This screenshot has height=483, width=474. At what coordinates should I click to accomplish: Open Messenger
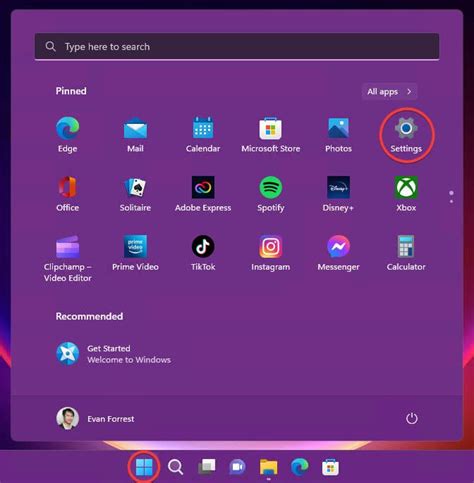[338, 253]
